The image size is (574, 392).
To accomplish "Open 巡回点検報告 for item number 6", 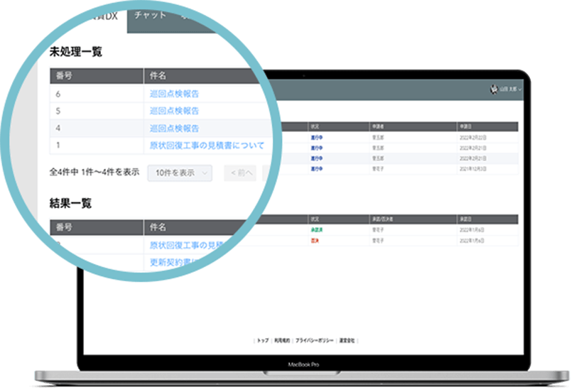I will coord(174,93).
